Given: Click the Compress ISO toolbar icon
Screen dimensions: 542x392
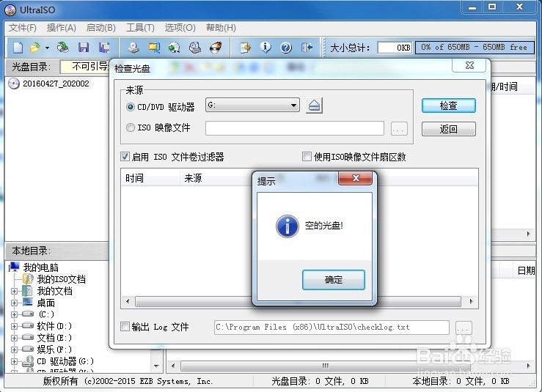Looking at the screenshot, I should coord(154,48).
